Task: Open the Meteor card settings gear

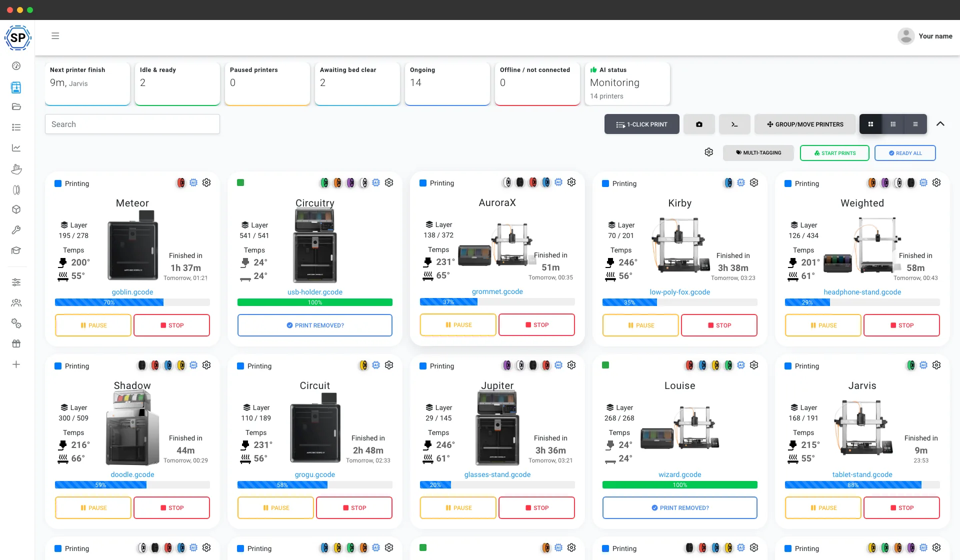Action: (x=206, y=183)
